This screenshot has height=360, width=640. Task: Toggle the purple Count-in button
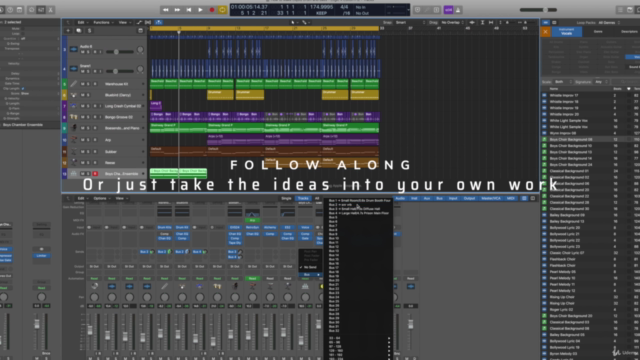point(448,10)
